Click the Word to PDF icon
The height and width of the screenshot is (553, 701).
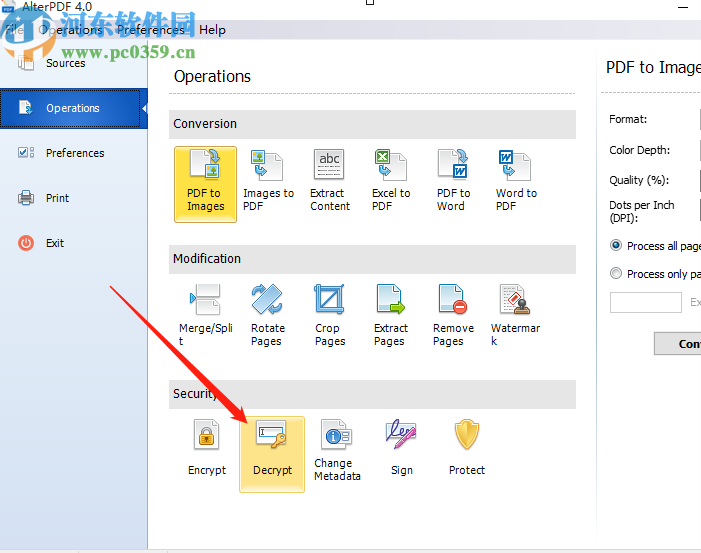515,180
